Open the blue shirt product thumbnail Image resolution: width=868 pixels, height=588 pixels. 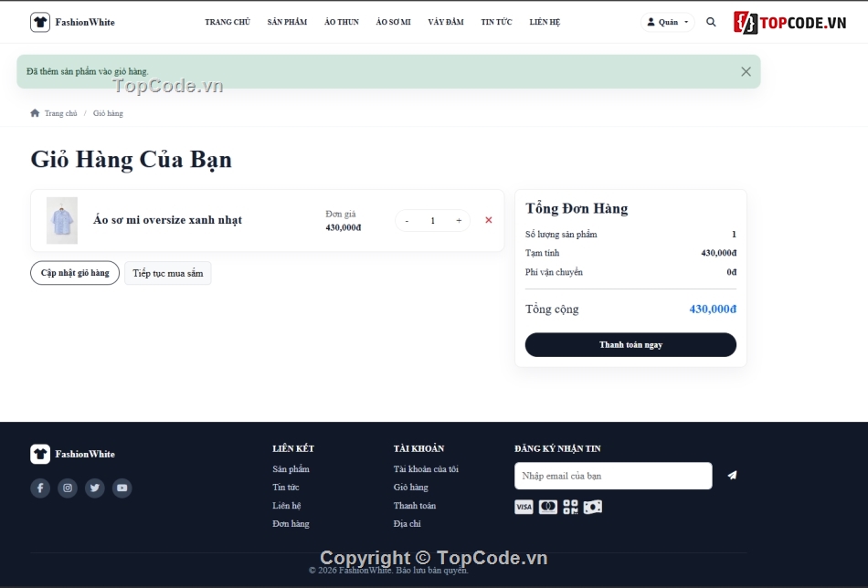[x=62, y=221]
